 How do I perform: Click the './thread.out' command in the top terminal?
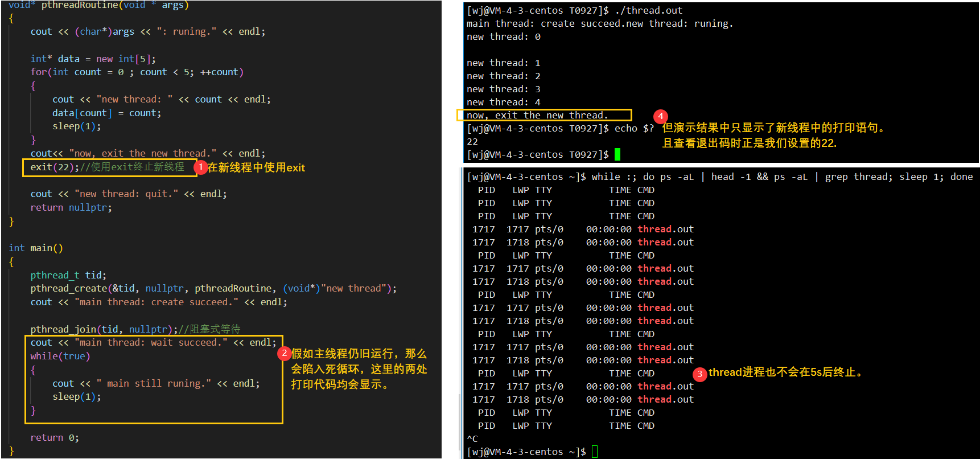pyautogui.click(x=649, y=10)
